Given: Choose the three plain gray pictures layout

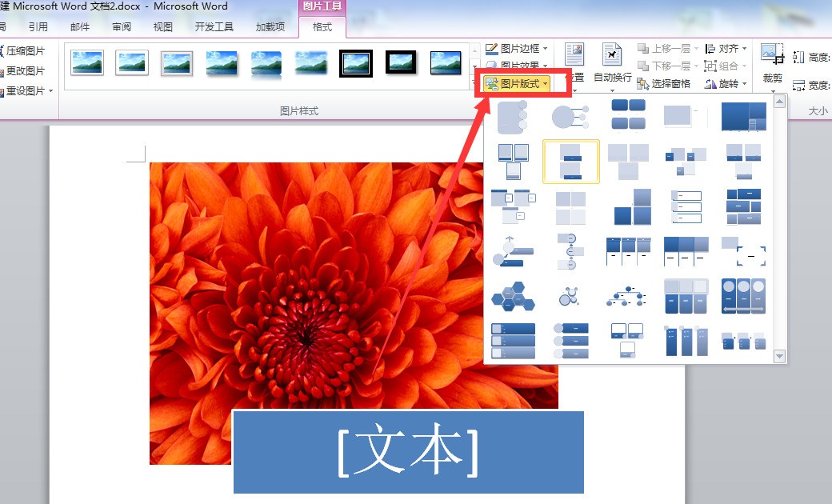Looking at the screenshot, I should (x=628, y=162).
